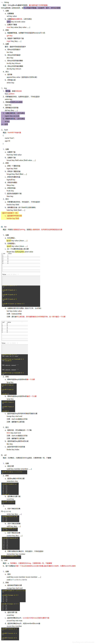Click the heading "三、hash"
This screenshot has width=95, height=644.
point(5,130)
